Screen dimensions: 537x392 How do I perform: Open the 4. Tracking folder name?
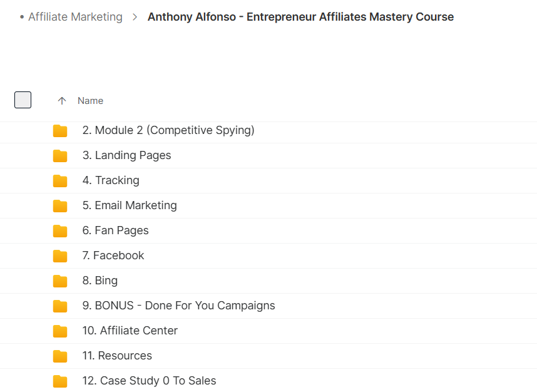[111, 180]
